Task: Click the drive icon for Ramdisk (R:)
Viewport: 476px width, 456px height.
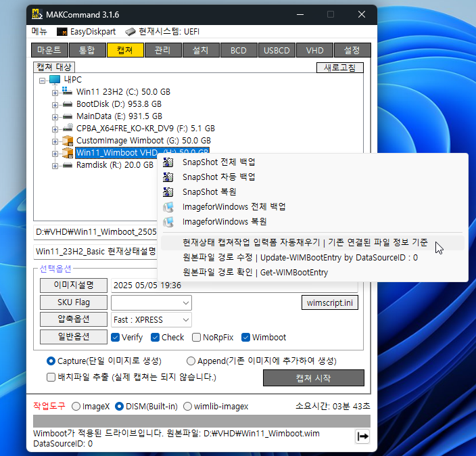Action: click(x=68, y=165)
